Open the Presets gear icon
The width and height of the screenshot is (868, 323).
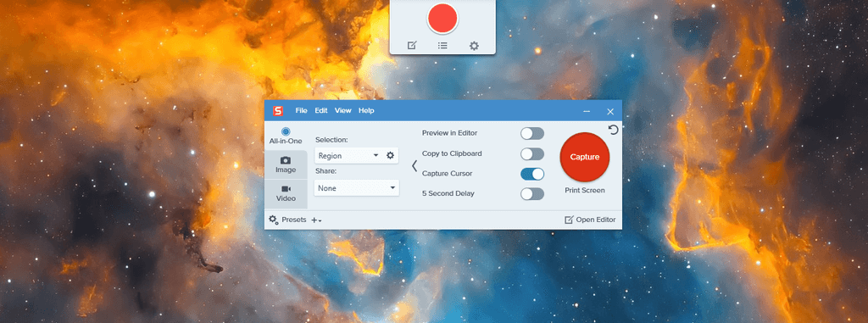pos(274,220)
